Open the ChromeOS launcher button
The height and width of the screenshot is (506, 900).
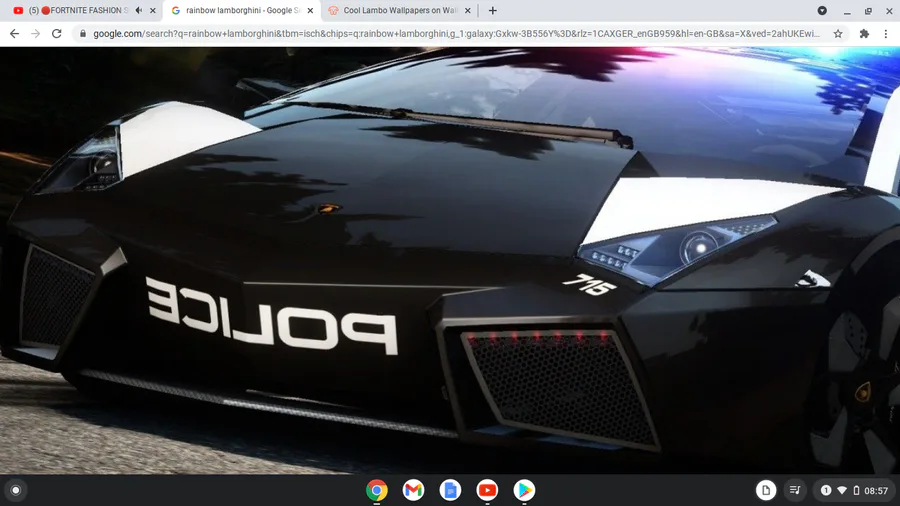point(16,490)
